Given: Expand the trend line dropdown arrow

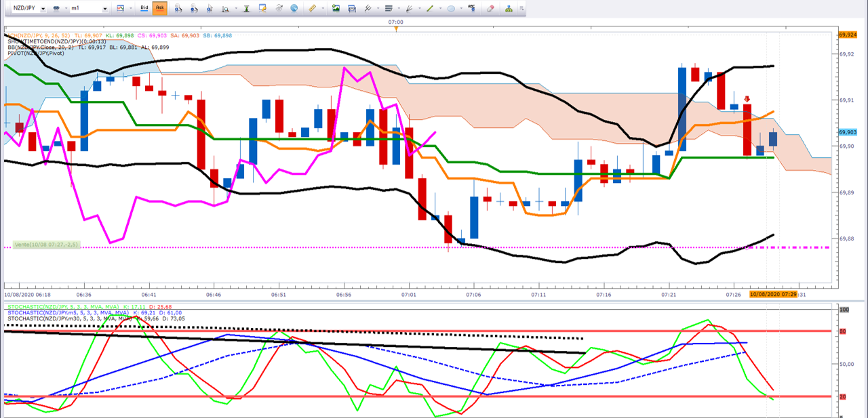Looking at the screenshot, I should tap(441, 8).
